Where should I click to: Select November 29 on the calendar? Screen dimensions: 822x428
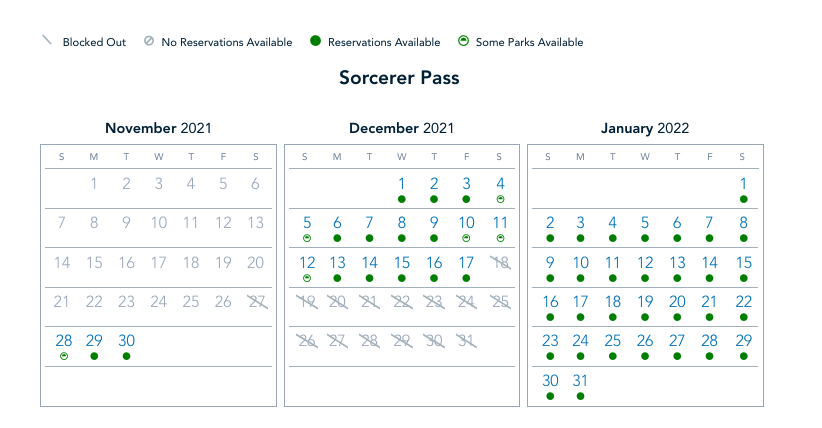click(94, 340)
